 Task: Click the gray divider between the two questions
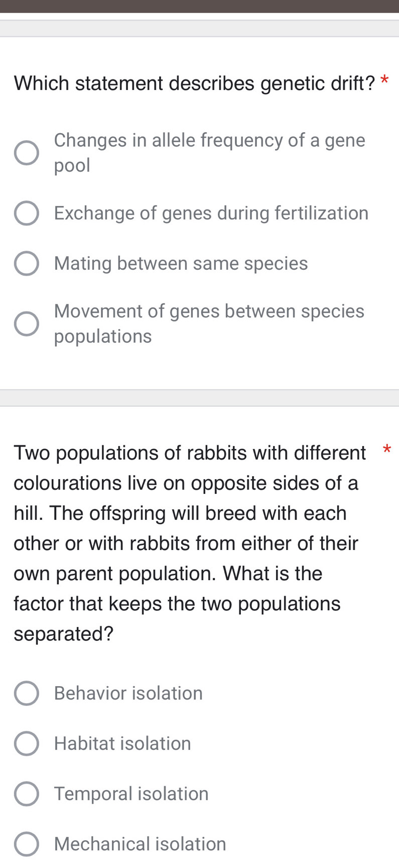pos(199,398)
